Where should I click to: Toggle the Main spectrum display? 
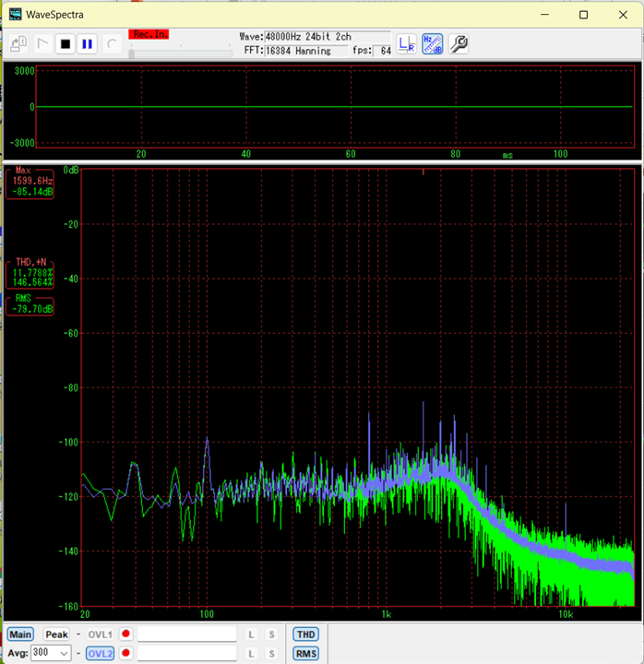(x=20, y=634)
